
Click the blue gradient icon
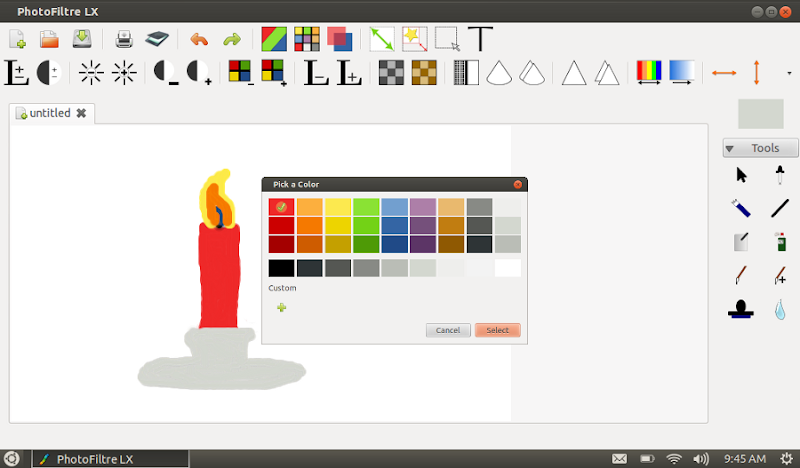tap(682, 72)
